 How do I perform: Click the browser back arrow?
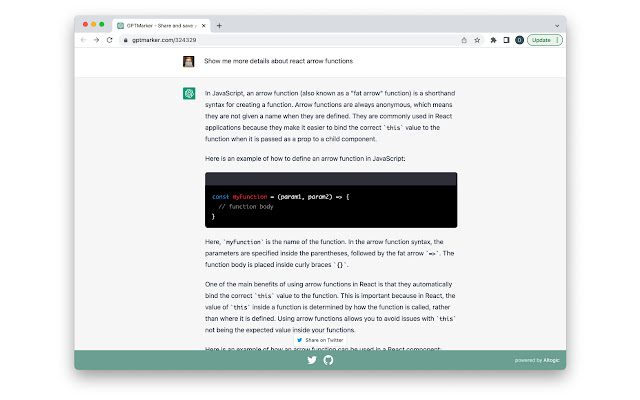point(83,40)
